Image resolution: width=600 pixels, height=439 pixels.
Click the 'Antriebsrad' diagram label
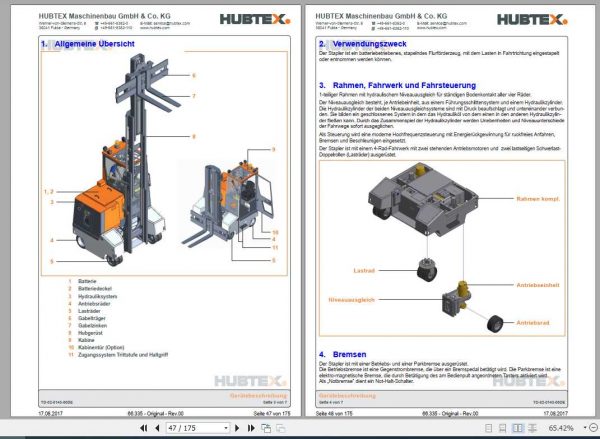pos(533,323)
